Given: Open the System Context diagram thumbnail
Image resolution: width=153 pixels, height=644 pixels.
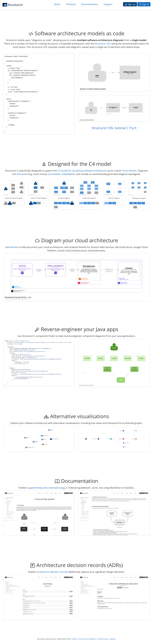Looking at the screenshot, I should tap(39, 188).
